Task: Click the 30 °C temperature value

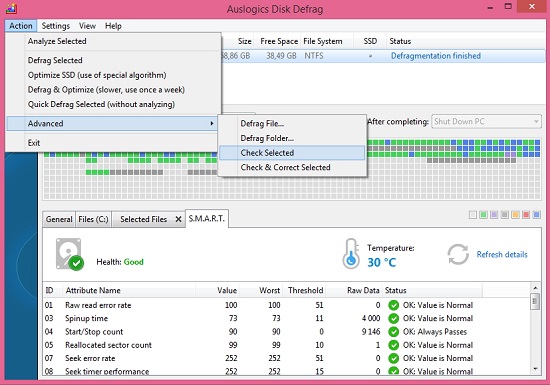Action: pyautogui.click(x=382, y=262)
